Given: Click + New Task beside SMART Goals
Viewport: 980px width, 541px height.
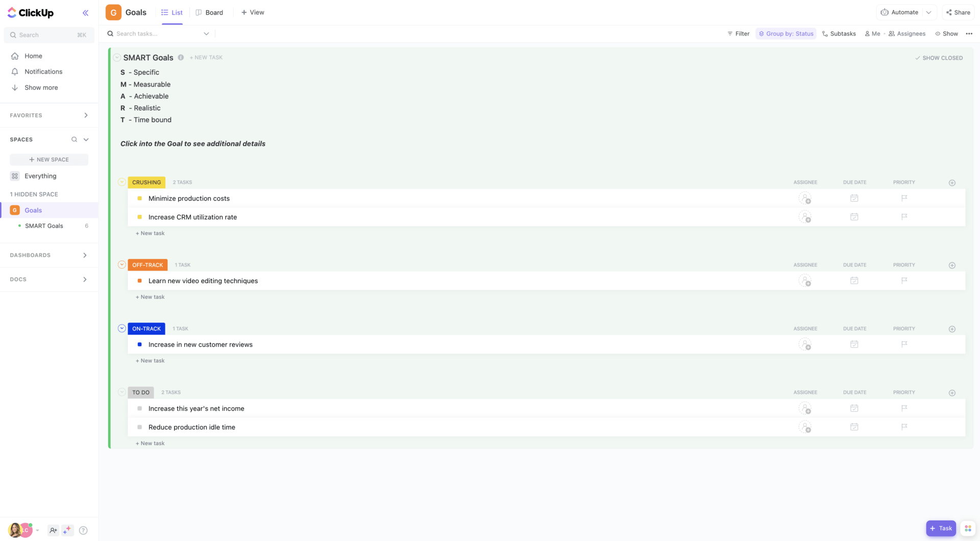Looking at the screenshot, I should [x=206, y=58].
